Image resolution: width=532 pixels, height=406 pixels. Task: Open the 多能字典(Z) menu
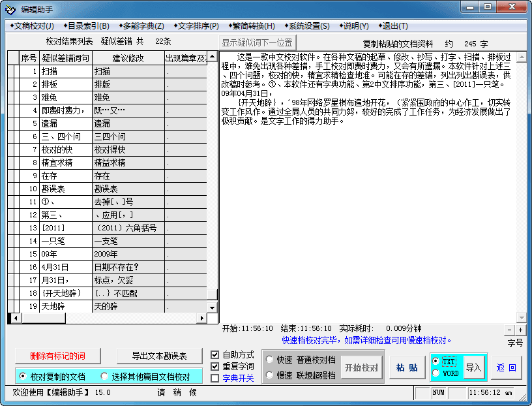tap(141, 26)
